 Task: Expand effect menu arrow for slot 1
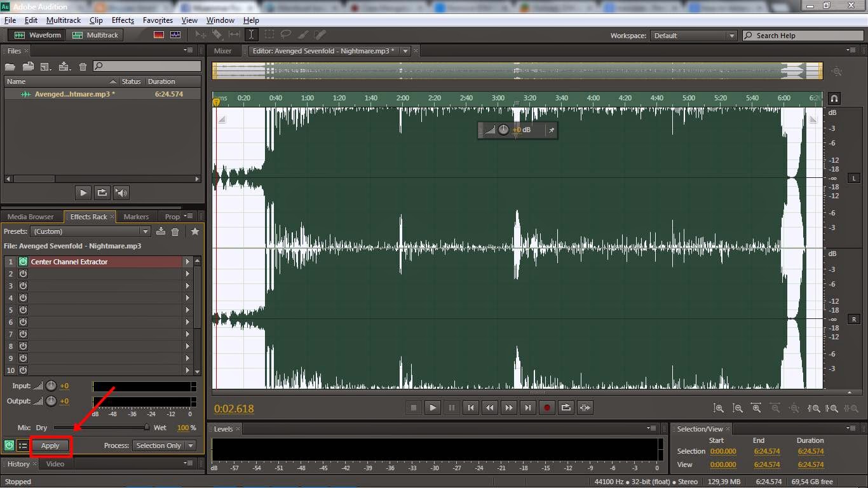(x=187, y=261)
